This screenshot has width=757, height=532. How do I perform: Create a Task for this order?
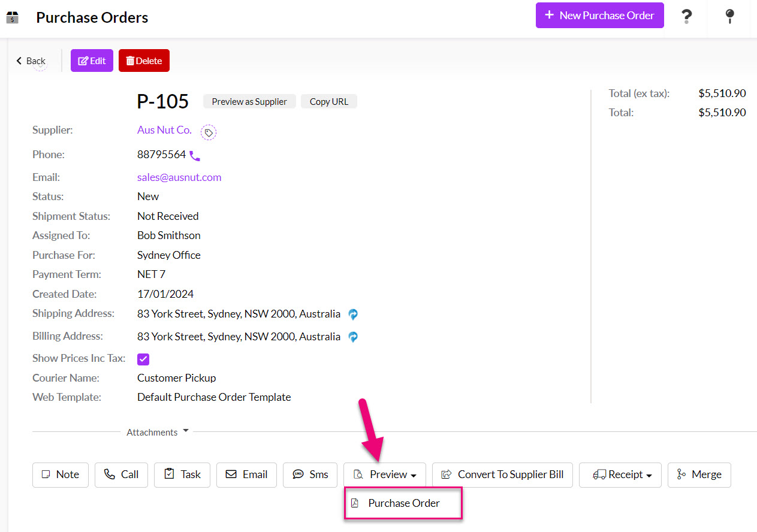(182, 474)
